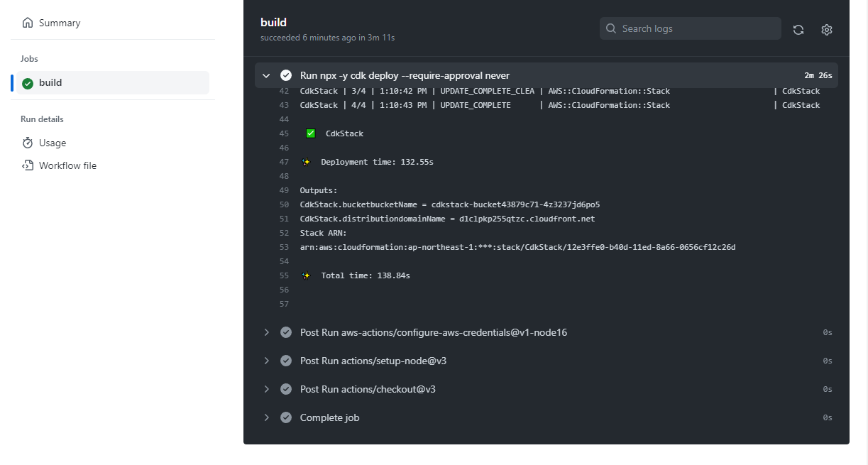Image resolution: width=868 pixels, height=465 pixels.
Task: Expand Post Run aws-actions/configure-aws-credentials step
Action: point(266,332)
